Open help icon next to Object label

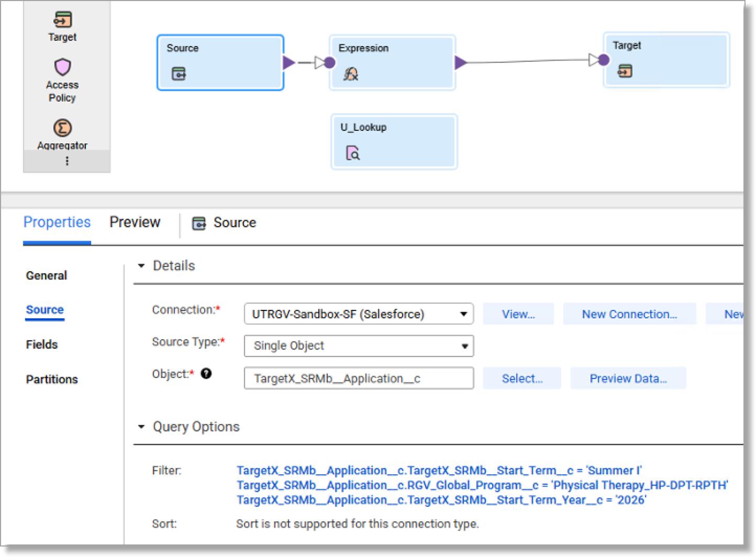coord(206,373)
